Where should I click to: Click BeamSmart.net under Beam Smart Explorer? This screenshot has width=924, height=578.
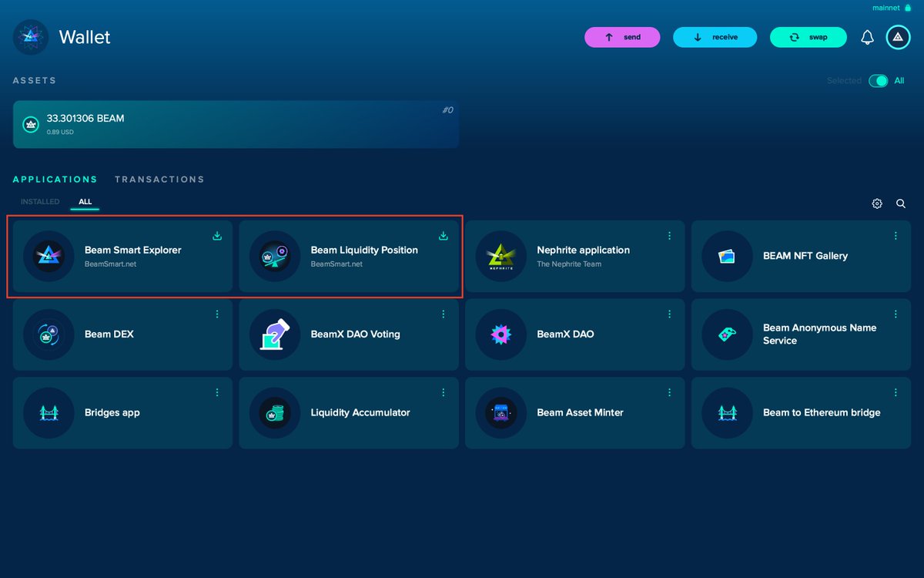tap(110, 264)
